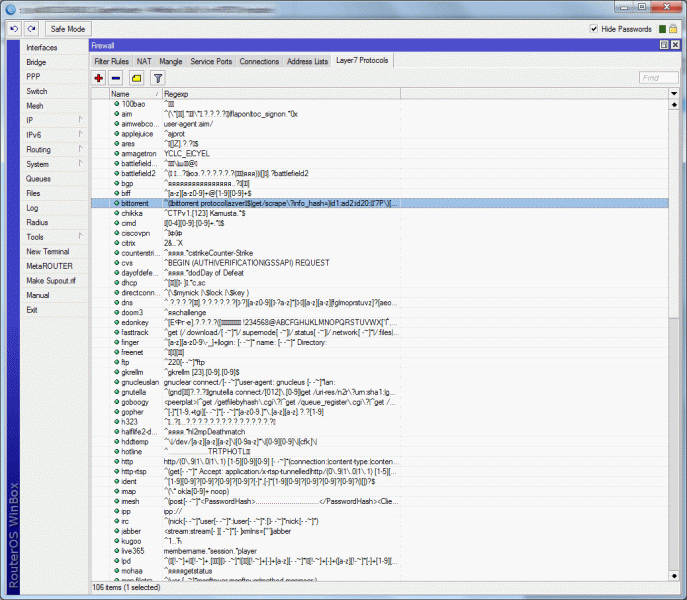687x600 pixels.
Task: Open Mesh in the sidebar
Action: 35,106
